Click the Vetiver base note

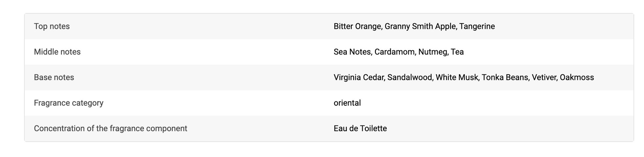tap(544, 78)
